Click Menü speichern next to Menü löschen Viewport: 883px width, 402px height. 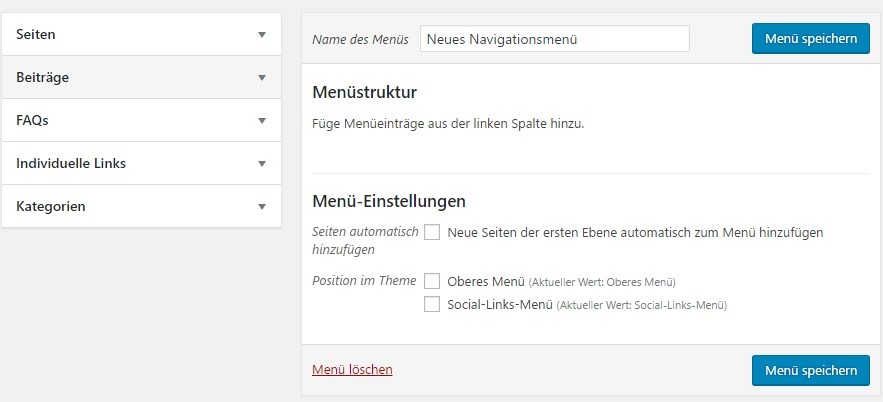[x=810, y=370]
